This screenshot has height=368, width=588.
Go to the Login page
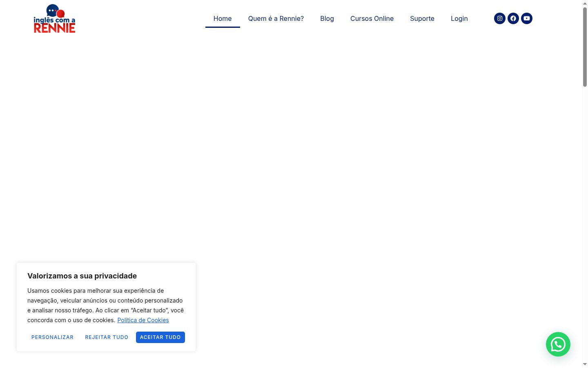(459, 18)
